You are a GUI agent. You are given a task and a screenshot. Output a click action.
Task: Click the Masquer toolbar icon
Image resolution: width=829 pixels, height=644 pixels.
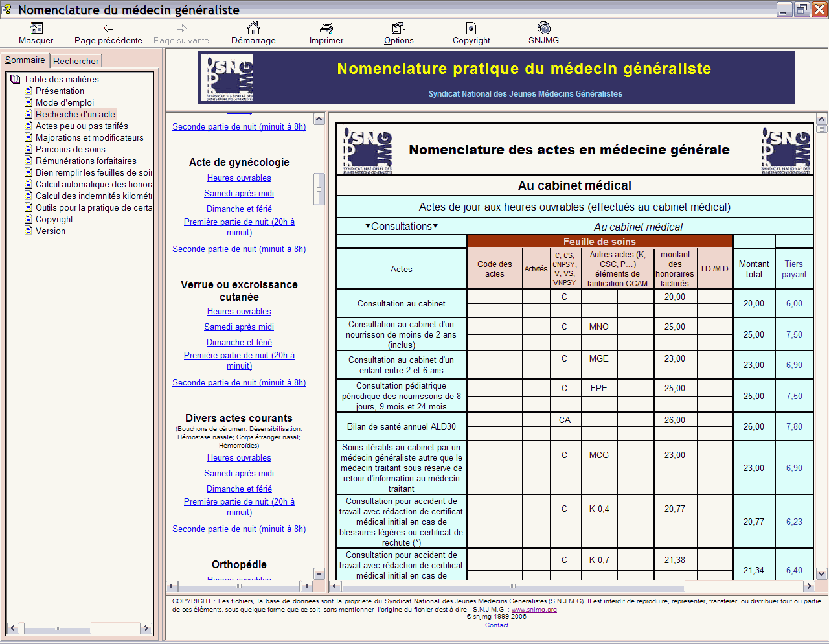[36, 28]
